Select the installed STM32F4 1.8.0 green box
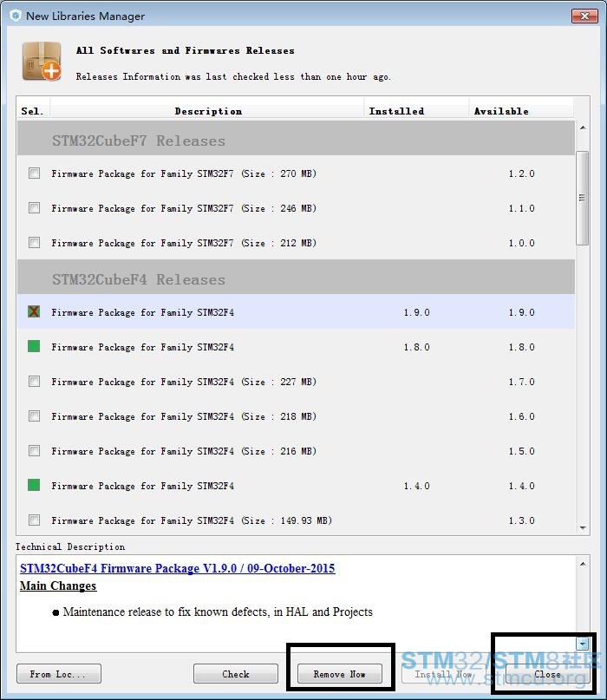607x700 pixels. (x=34, y=346)
